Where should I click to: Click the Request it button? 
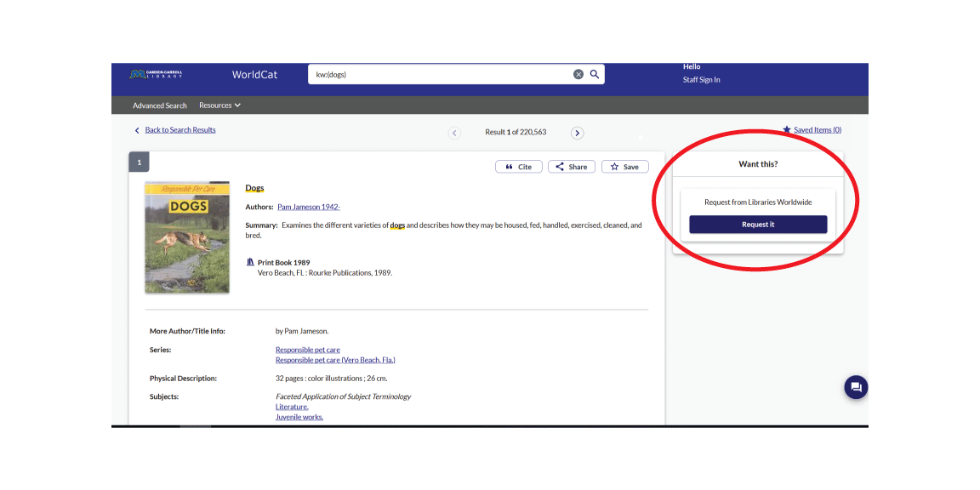pos(758,225)
